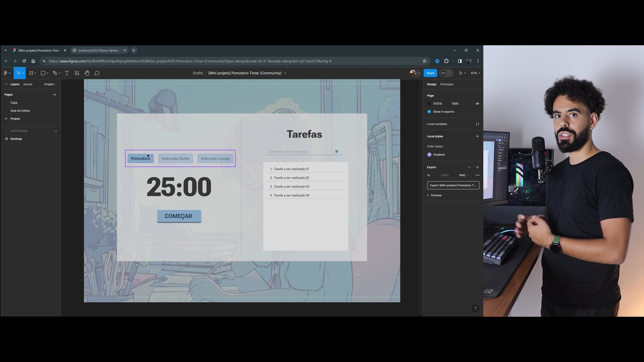This screenshot has width=644, height=362.
Task: Select the Text tool in toolbar
Action: 67,73
